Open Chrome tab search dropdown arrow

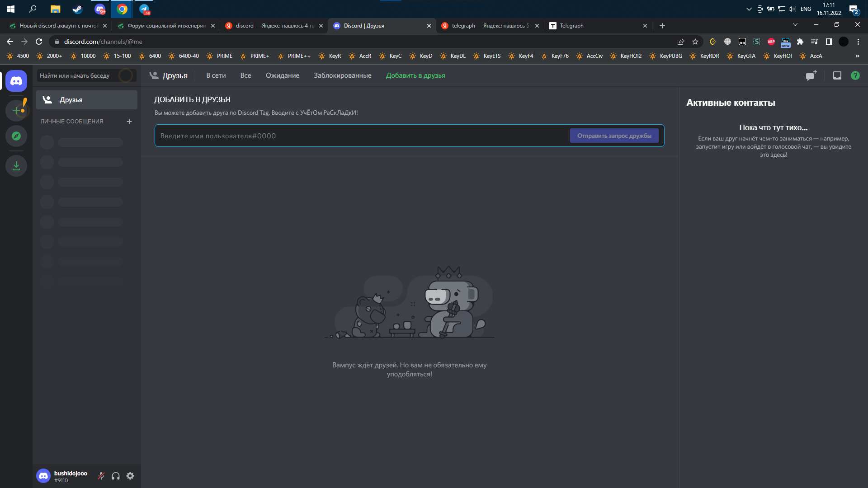795,25
